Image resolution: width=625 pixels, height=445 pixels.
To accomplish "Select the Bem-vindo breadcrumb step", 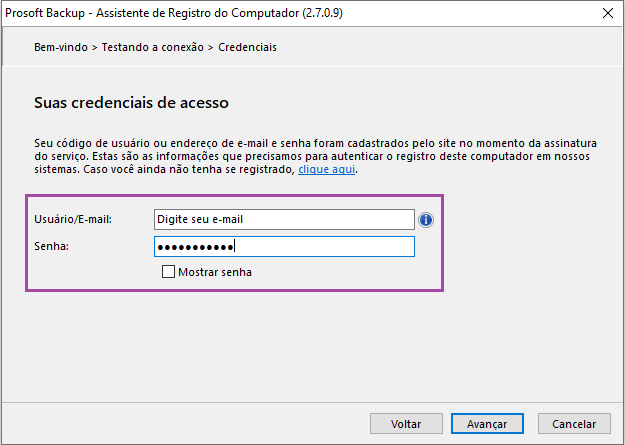I will [61, 47].
